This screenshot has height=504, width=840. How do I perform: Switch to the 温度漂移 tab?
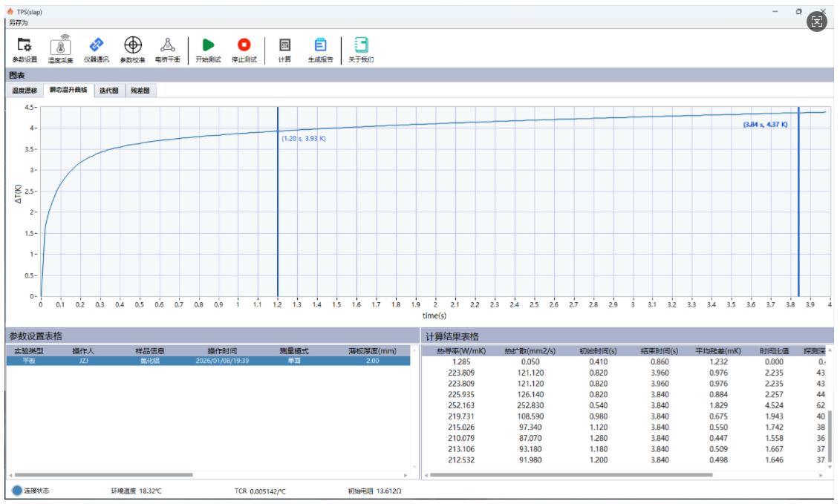click(x=25, y=91)
